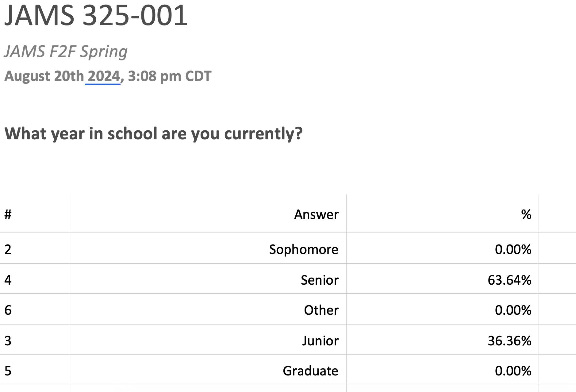Select the Senior answer cell
Screen dimensions: 576x392
pyautogui.click(x=319, y=280)
